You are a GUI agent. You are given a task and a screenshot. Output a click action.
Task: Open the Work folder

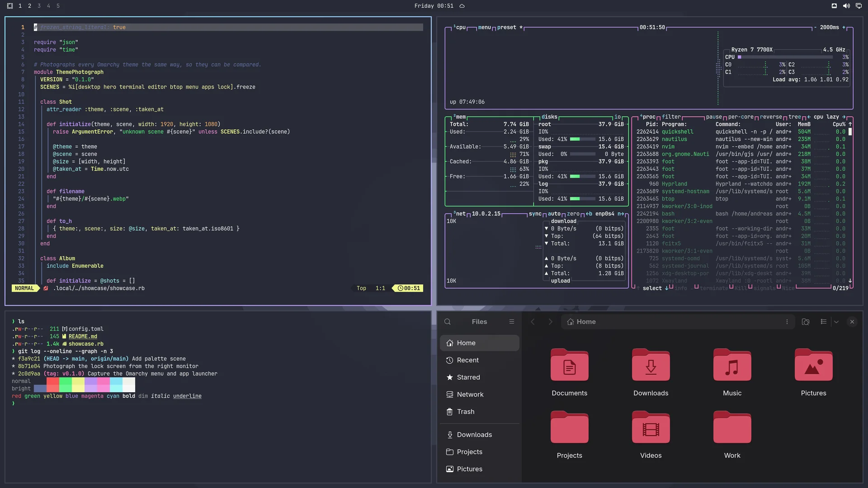pos(732,435)
